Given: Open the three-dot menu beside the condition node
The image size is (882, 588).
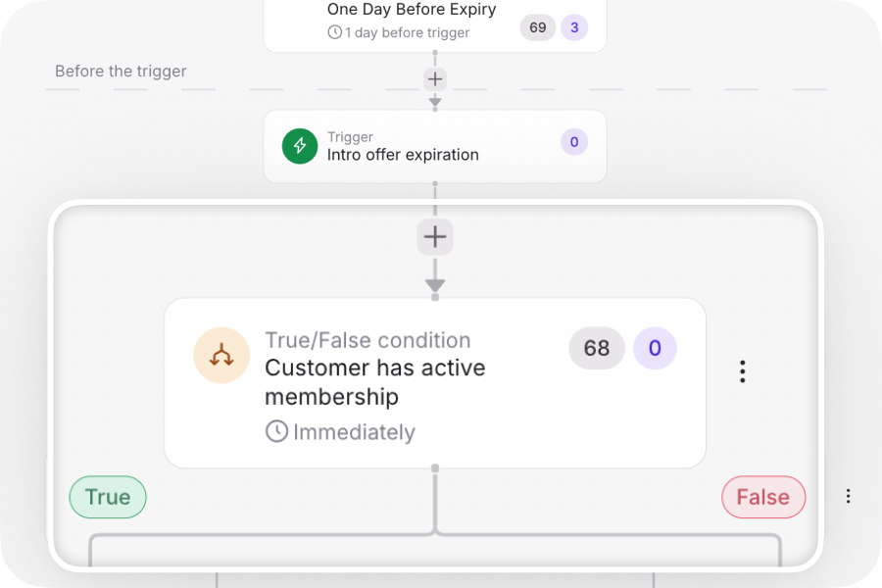Looking at the screenshot, I should coord(742,370).
